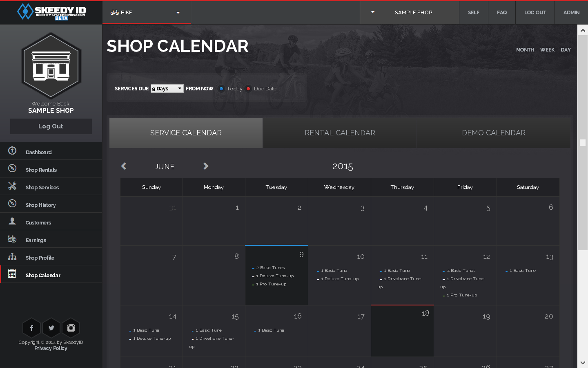This screenshot has height=368, width=588.
Task: Expand the 9 Days services due select
Action: (167, 89)
